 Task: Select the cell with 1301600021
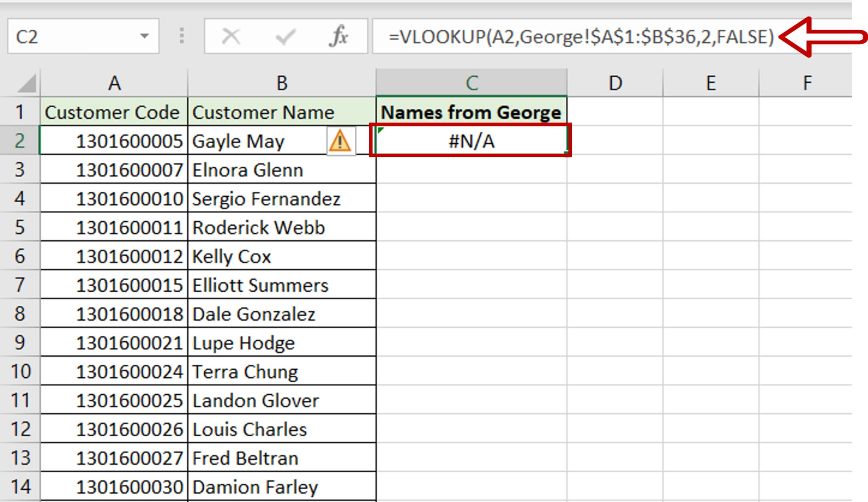pyautogui.click(x=114, y=343)
